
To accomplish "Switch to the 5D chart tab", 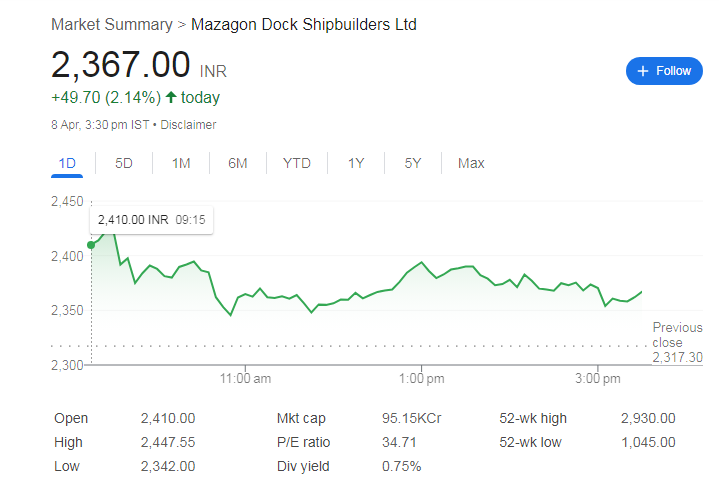I will coord(124,163).
